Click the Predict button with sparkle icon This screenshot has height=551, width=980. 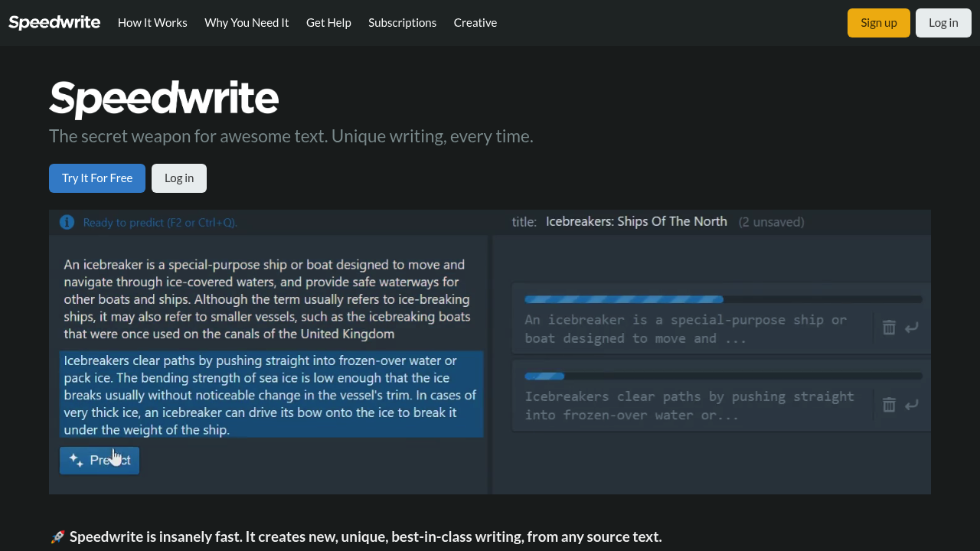[100, 460]
